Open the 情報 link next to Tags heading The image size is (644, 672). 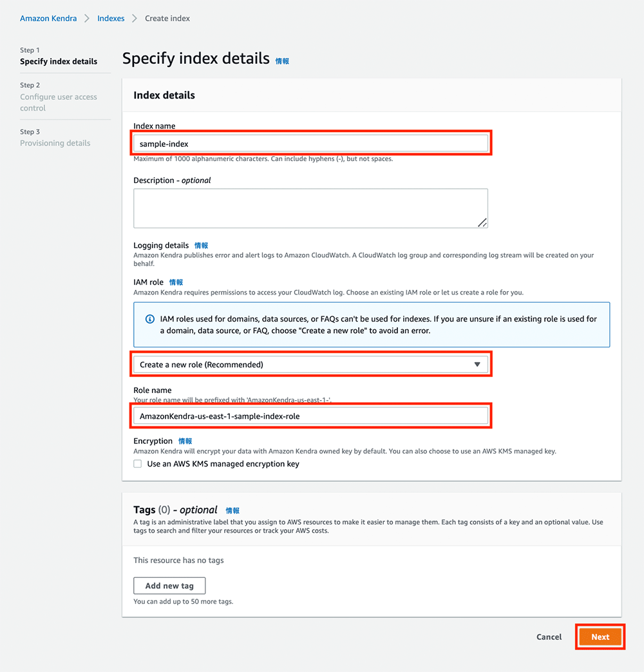[x=232, y=510]
